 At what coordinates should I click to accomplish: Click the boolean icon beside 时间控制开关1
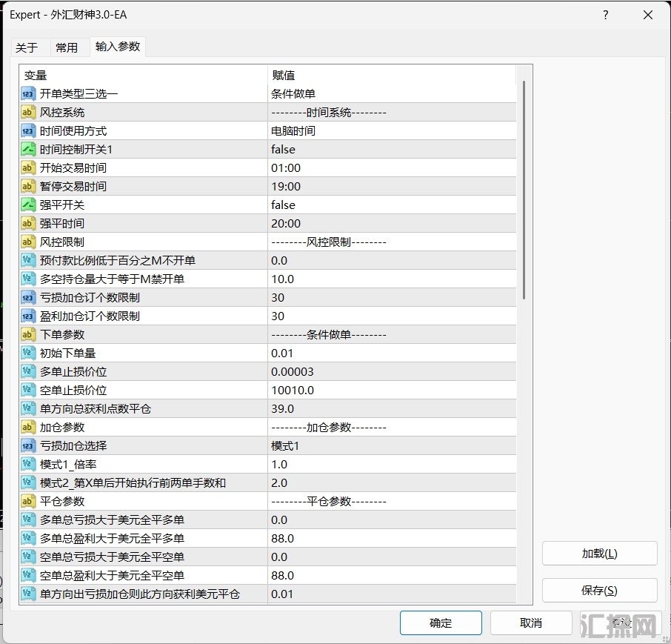(28, 150)
